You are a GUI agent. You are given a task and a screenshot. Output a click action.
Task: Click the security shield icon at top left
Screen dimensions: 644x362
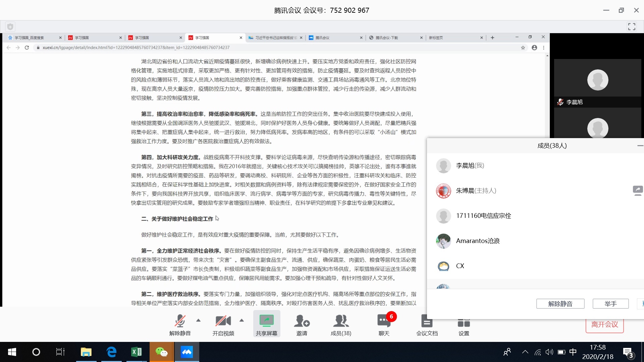click(10, 27)
